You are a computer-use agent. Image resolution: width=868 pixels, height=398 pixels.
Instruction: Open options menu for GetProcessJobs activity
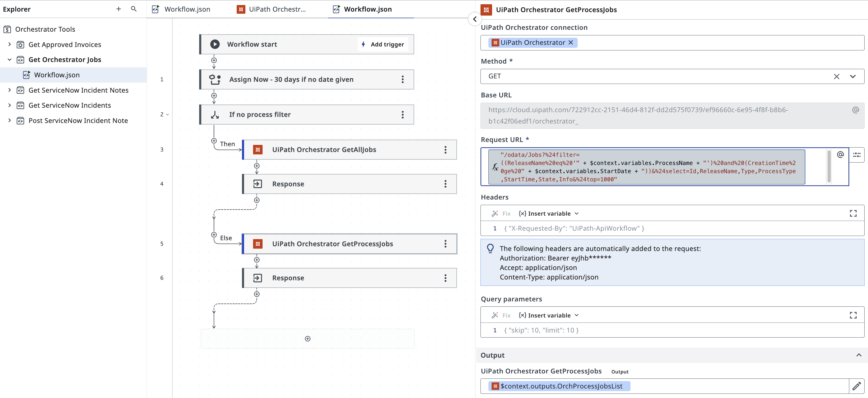coord(445,244)
